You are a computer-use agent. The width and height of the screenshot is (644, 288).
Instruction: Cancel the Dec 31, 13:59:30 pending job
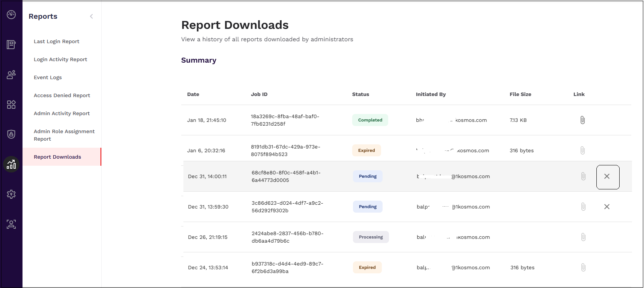tap(606, 207)
